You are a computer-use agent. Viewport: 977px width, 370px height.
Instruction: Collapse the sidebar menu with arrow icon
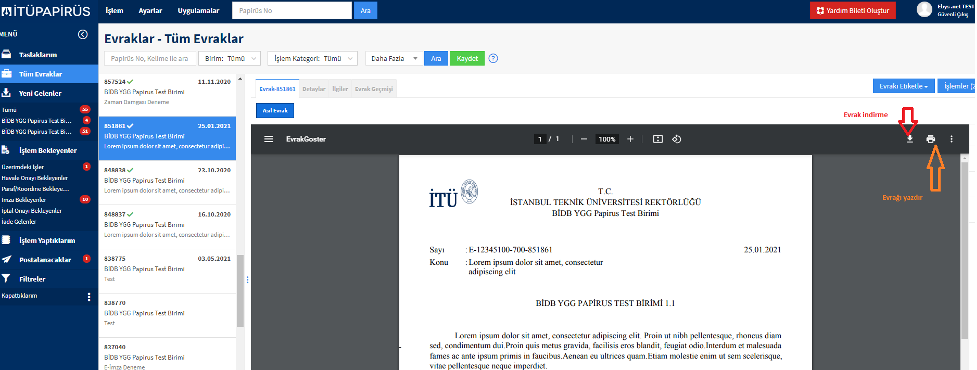82,35
